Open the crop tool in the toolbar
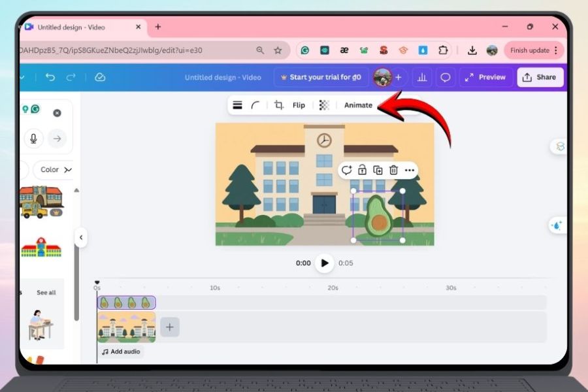 [x=279, y=105]
